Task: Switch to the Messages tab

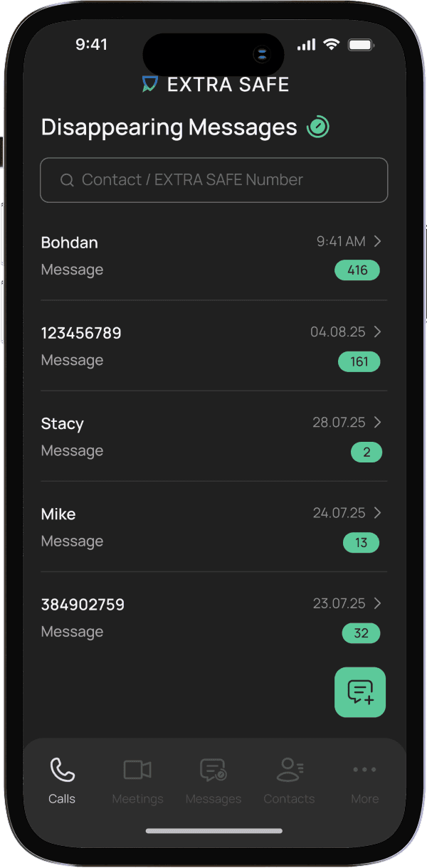Action: click(x=213, y=780)
